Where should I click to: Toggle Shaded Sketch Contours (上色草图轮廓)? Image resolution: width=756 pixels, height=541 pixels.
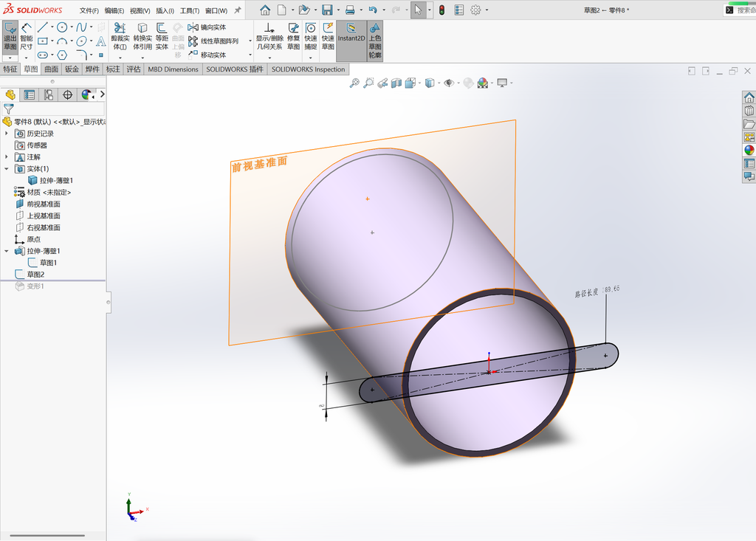(375, 41)
